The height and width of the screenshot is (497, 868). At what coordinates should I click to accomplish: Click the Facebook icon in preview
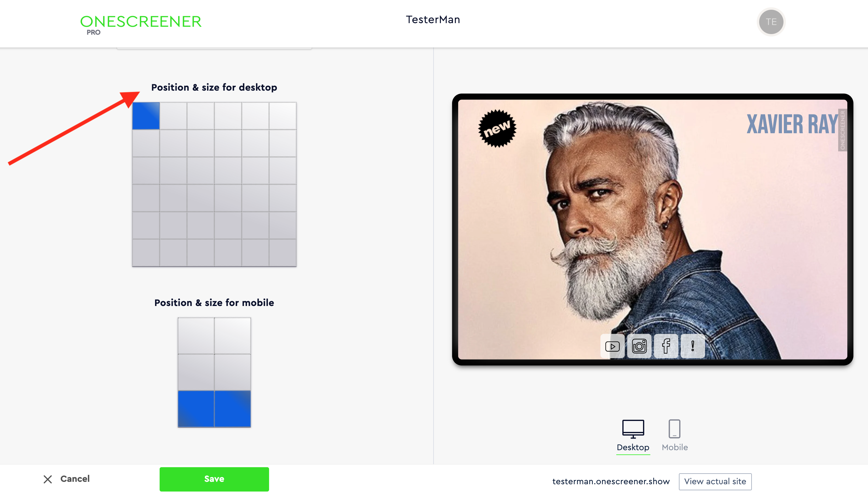666,346
